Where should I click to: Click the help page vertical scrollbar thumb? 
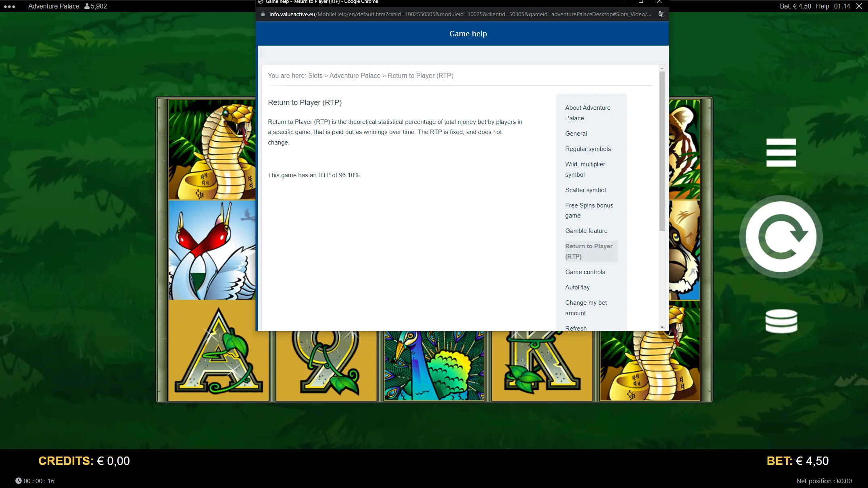coord(662,151)
